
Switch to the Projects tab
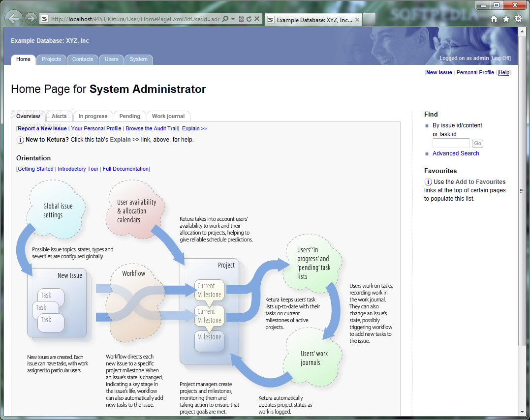click(51, 59)
